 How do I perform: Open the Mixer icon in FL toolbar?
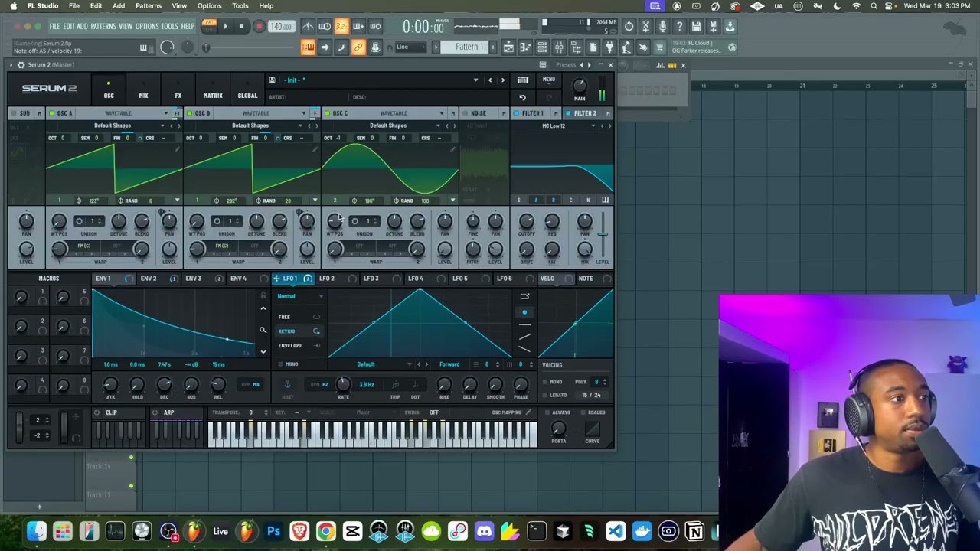(x=559, y=47)
